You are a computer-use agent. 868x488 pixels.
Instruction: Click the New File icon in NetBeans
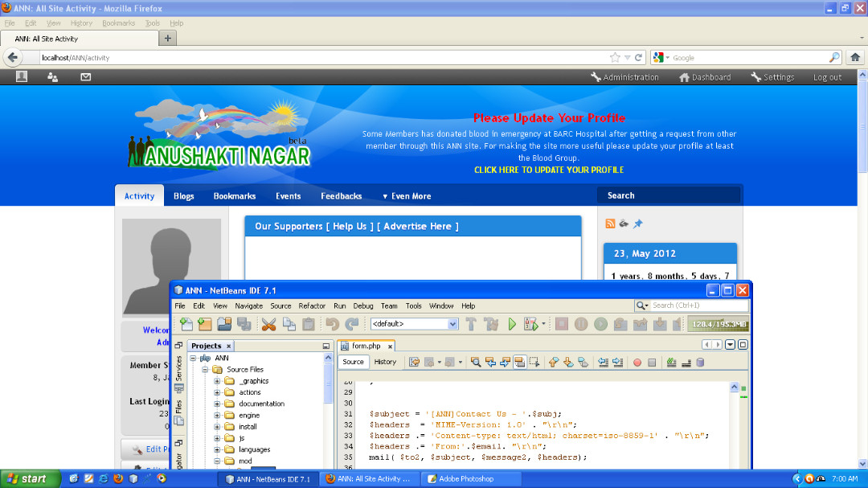pyautogui.click(x=186, y=324)
